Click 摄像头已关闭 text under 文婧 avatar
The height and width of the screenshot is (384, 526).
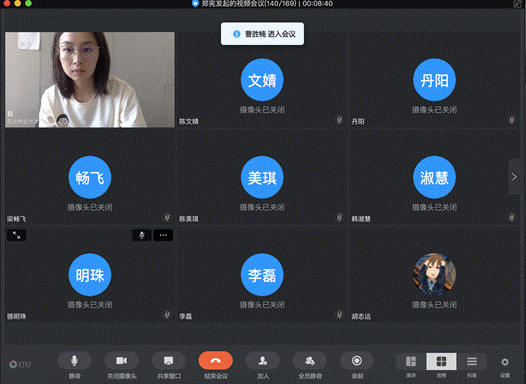(262, 110)
